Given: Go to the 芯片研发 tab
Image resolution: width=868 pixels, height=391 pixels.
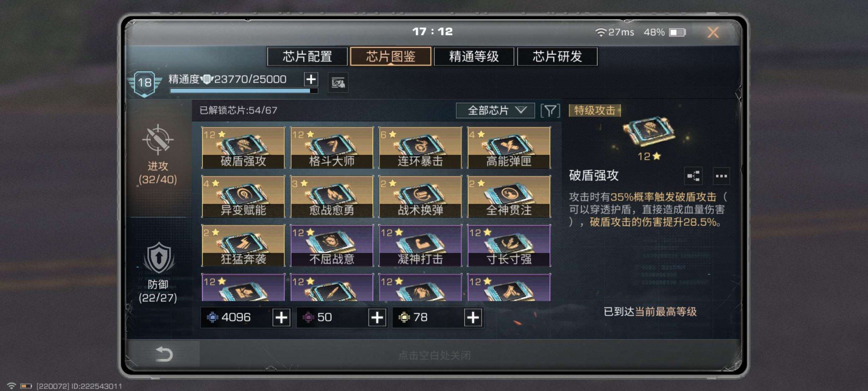Looking at the screenshot, I should click(557, 56).
